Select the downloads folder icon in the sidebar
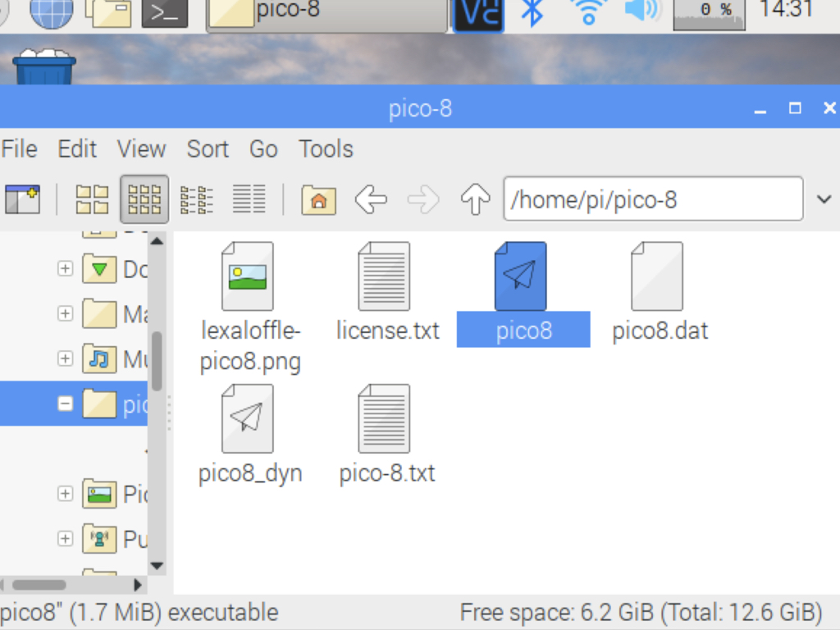The image size is (840, 630). 99,268
